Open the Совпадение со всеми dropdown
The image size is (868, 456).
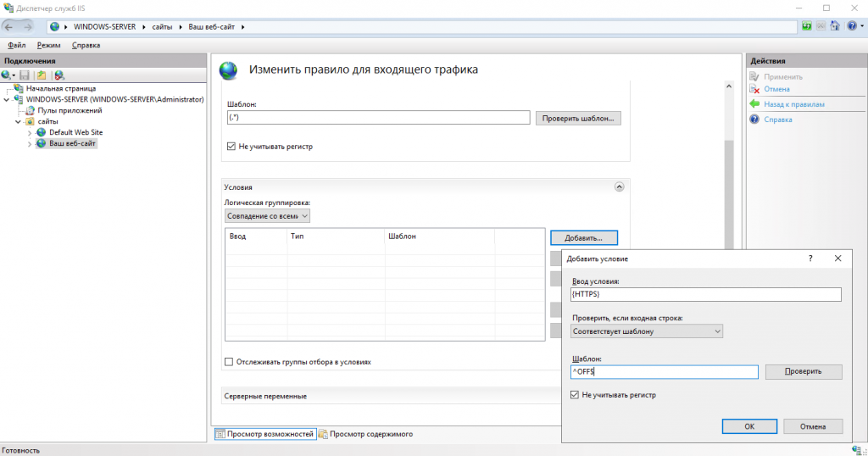point(267,216)
